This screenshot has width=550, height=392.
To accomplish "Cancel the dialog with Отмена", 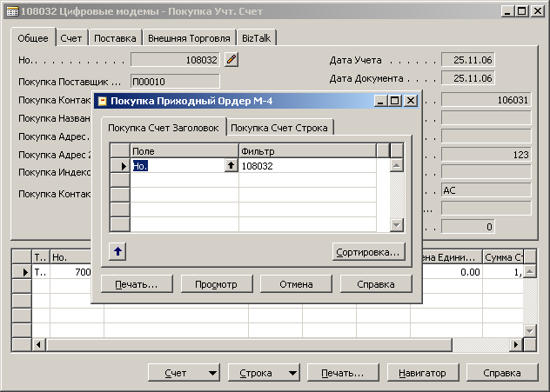I will 296,284.
